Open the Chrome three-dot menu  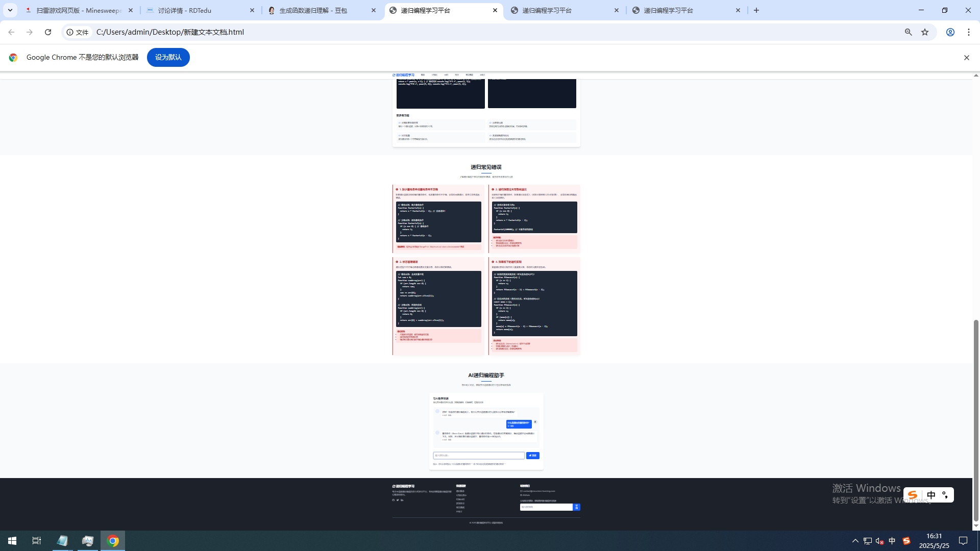(969, 32)
